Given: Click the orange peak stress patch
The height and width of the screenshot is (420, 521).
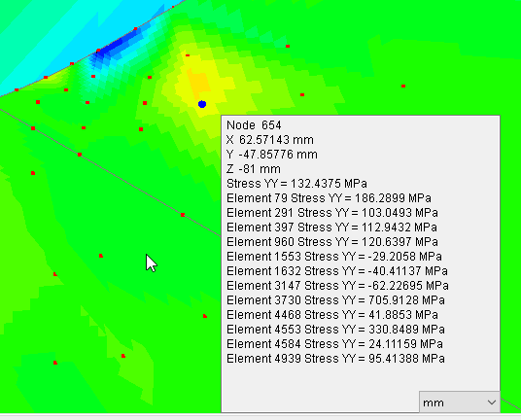Looking at the screenshot, I should (199, 82).
